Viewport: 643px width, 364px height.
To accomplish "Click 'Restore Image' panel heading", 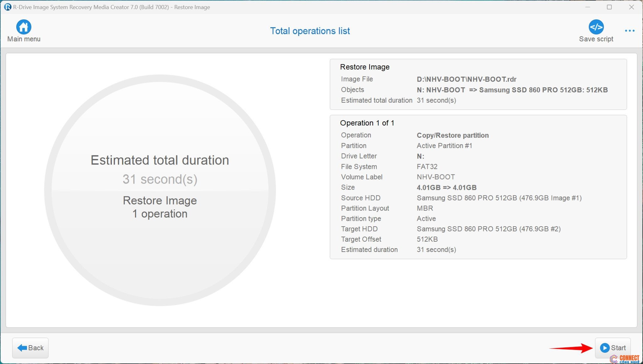I will tap(365, 67).
